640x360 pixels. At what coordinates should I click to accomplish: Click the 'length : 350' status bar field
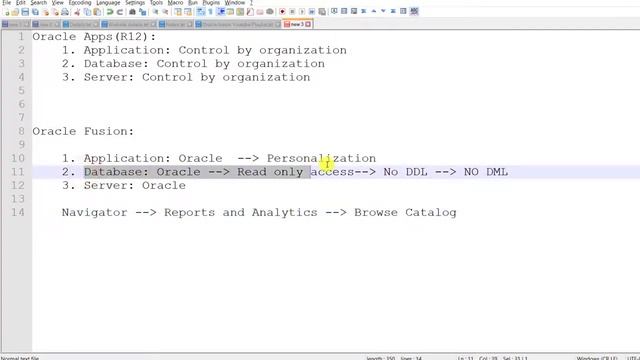coord(380,358)
